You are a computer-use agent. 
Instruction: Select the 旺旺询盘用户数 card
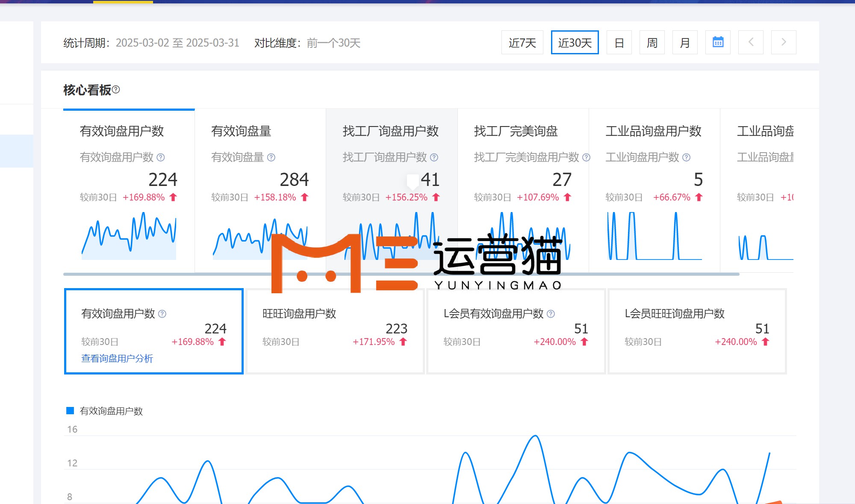click(x=335, y=331)
